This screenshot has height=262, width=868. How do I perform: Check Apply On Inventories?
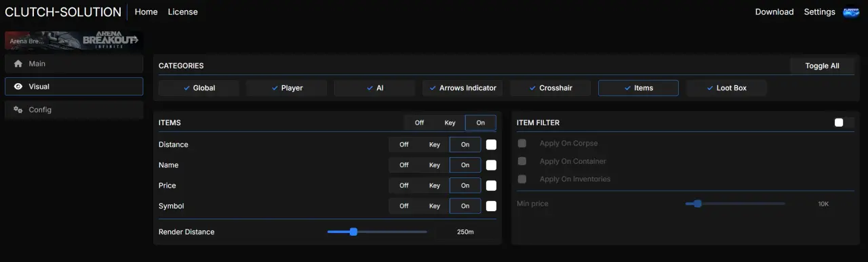(522, 179)
